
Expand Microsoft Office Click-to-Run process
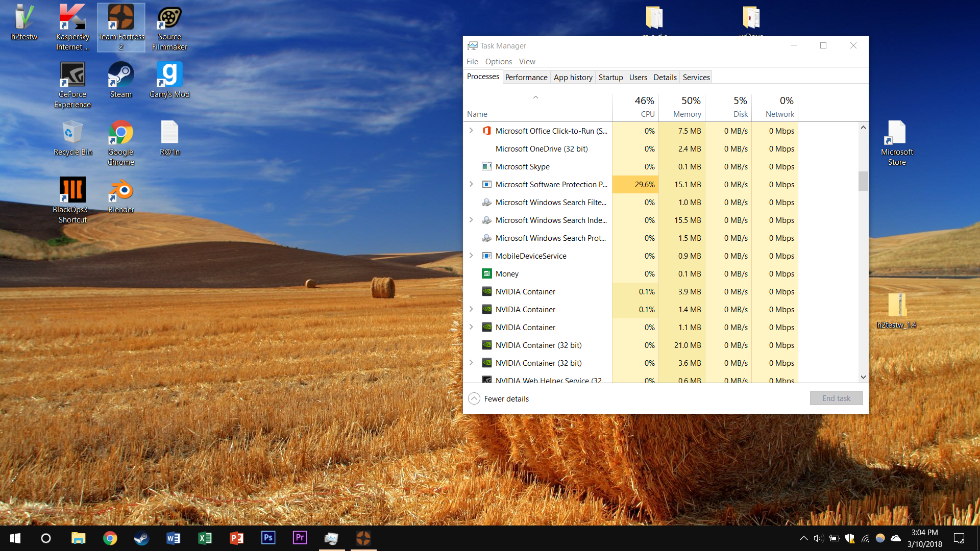(471, 131)
